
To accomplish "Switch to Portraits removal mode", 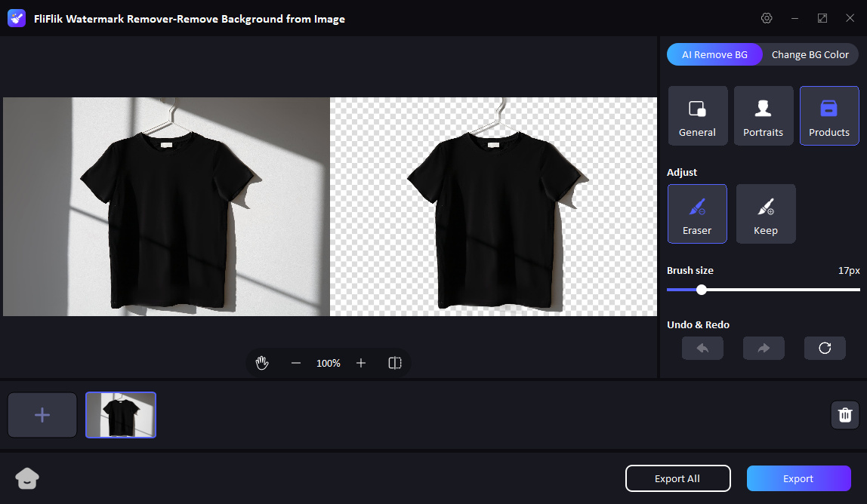I will tap(763, 115).
